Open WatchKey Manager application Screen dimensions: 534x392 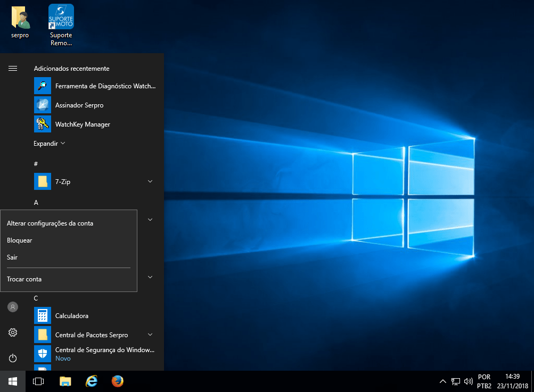(x=83, y=124)
